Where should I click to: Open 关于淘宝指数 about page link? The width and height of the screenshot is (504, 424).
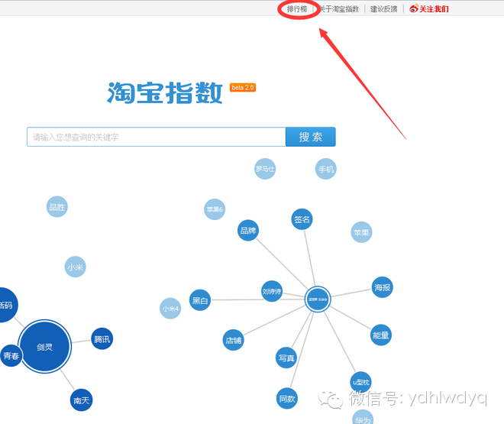point(338,9)
